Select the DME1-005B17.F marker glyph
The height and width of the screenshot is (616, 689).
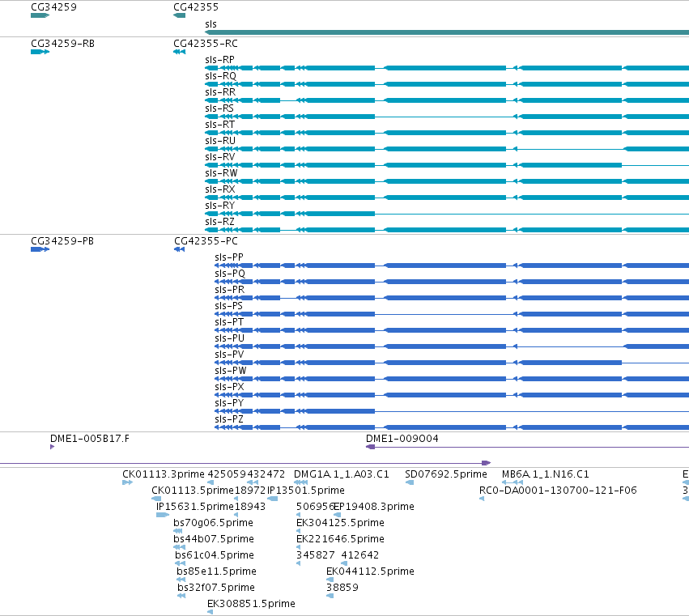(x=53, y=447)
